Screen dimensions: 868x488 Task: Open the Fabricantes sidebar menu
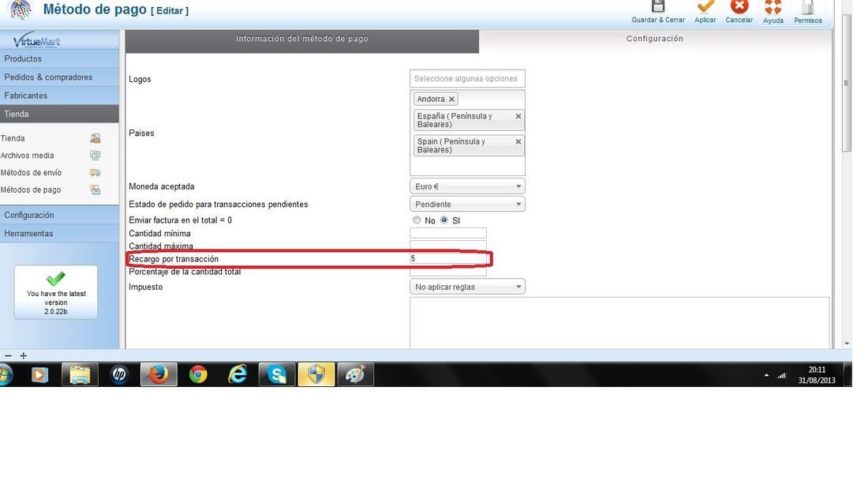(x=59, y=96)
